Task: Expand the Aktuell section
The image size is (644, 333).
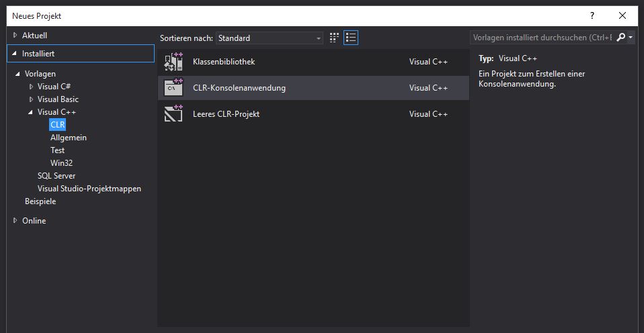Action: tap(15, 36)
